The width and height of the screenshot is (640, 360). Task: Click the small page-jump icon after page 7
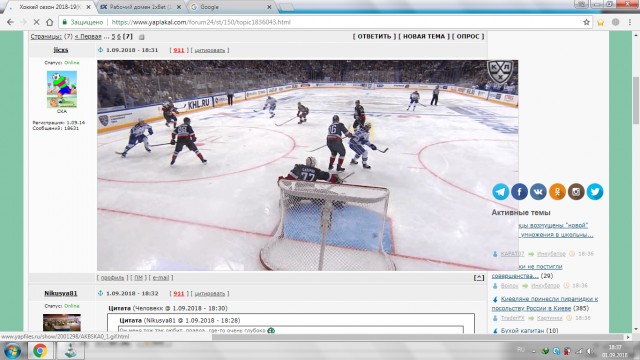click(141, 37)
